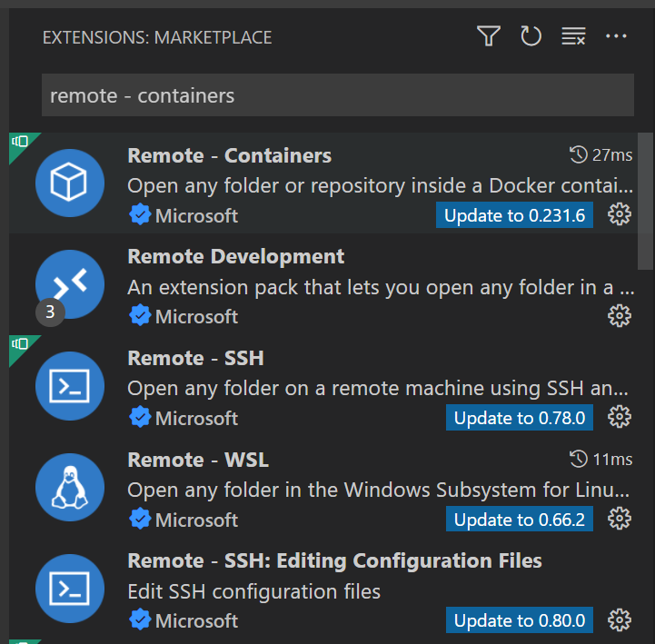Update Remote - SSH to 0.78.0
Viewport: 655px width, 644px height.
pyautogui.click(x=520, y=418)
